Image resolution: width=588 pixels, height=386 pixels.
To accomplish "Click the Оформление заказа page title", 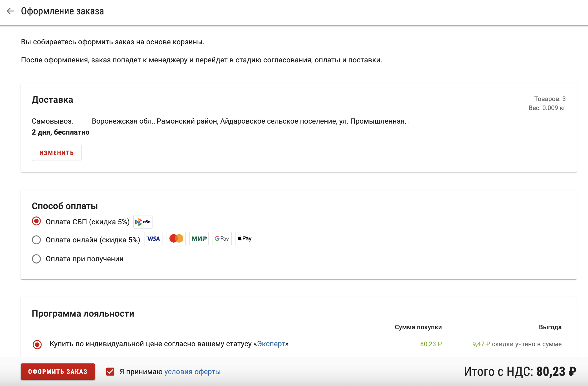I will pyautogui.click(x=62, y=11).
